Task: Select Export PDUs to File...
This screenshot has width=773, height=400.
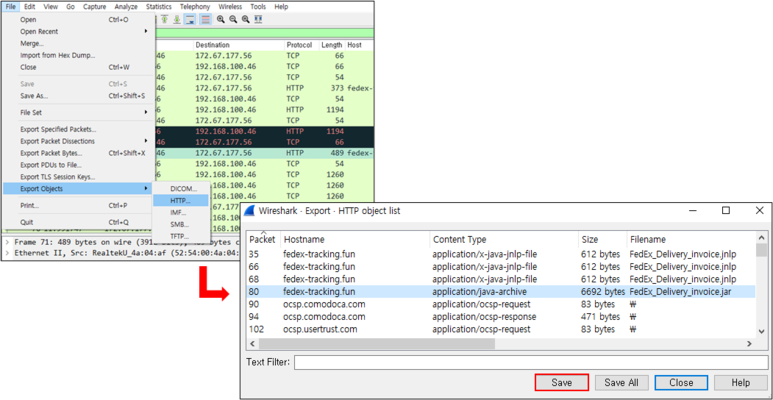Action: [x=79, y=165]
